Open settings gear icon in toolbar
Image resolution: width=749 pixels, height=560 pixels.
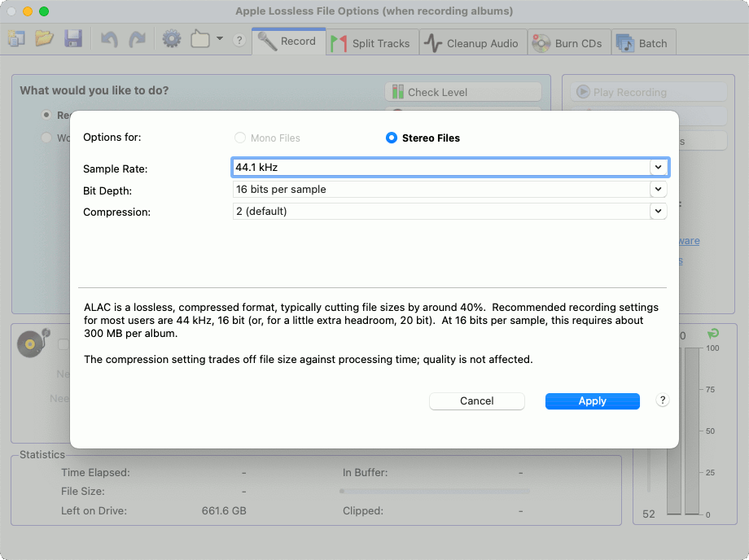click(x=172, y=39)
